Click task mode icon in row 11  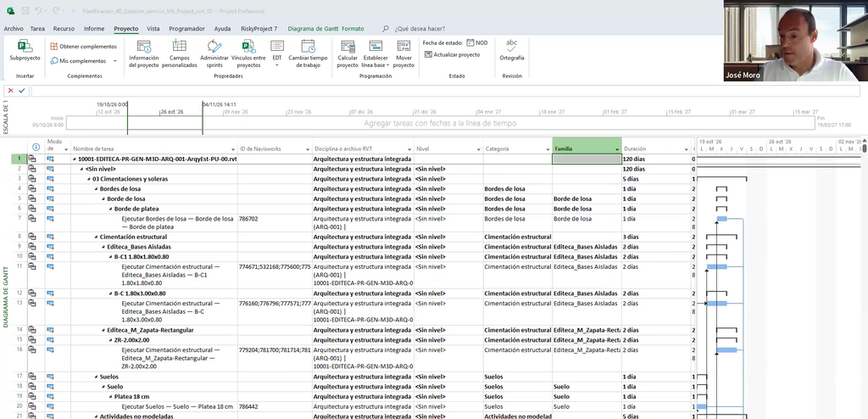[50, 266]
